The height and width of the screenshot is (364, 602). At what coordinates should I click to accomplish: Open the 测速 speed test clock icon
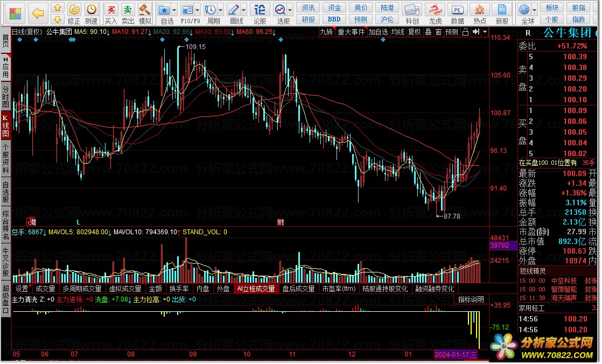point(92,10)
